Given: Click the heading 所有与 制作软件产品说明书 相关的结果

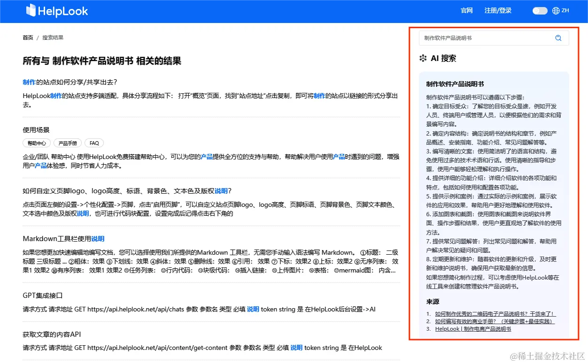Looking at the screenshot, I should (x=102, y=61).
